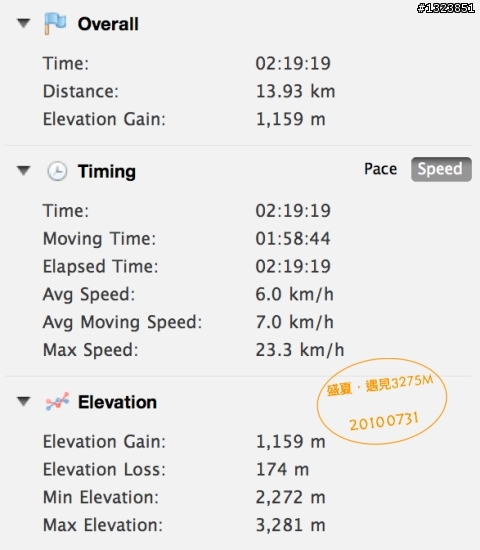
Task: Switch to Pace display
Action: [381, 169]
